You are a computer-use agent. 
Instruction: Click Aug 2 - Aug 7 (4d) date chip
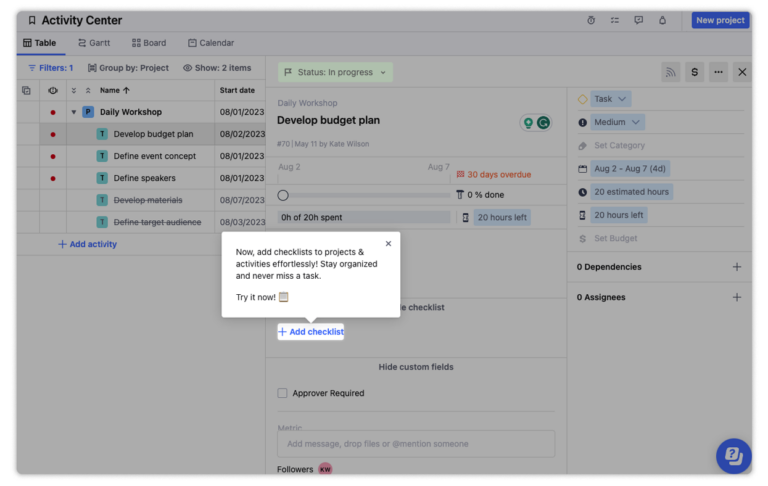pyautogui.click(x=630, y=169)
